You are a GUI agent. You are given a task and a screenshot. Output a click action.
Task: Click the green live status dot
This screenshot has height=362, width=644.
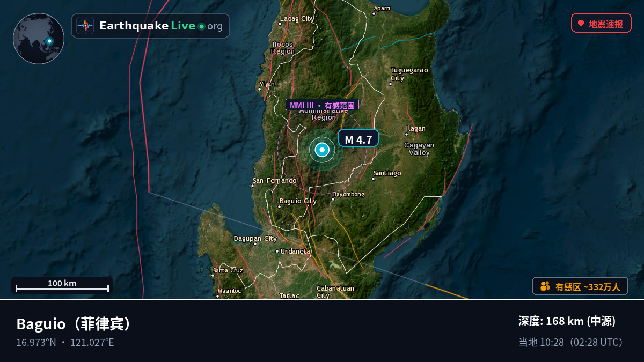(x=201, y=26)
